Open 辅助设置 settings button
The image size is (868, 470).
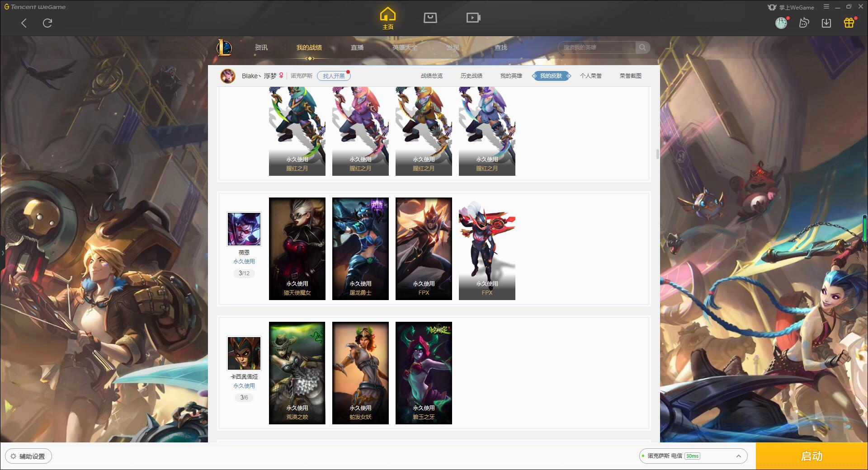click(x=28, y=456)
